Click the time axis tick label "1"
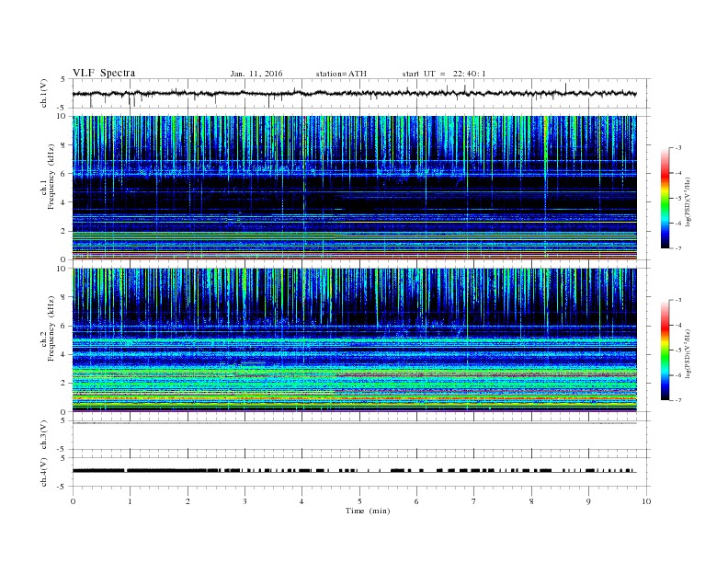The width and height of the screenshot is (728, 563). tap(130, 501)
